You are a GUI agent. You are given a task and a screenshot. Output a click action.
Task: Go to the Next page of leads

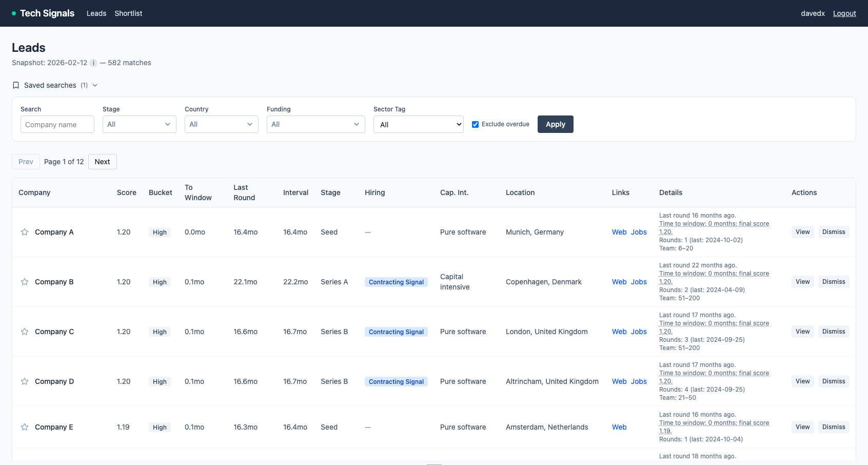click(x=103, y=162)
